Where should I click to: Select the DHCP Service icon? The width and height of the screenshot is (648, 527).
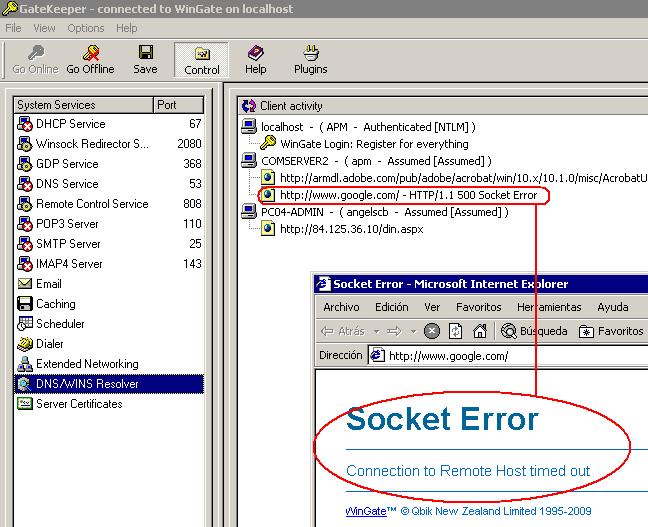[25, 124]
